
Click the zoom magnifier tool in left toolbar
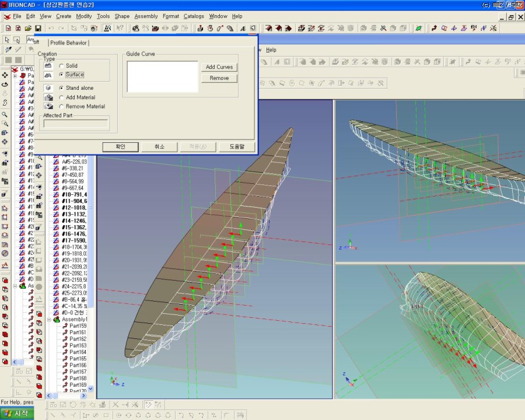[x=5, y=115]
